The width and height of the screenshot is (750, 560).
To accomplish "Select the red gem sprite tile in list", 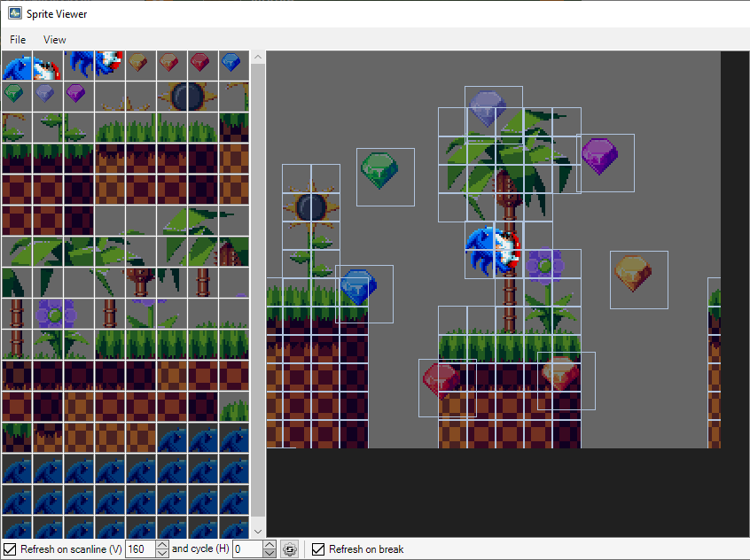I will 203,66.
